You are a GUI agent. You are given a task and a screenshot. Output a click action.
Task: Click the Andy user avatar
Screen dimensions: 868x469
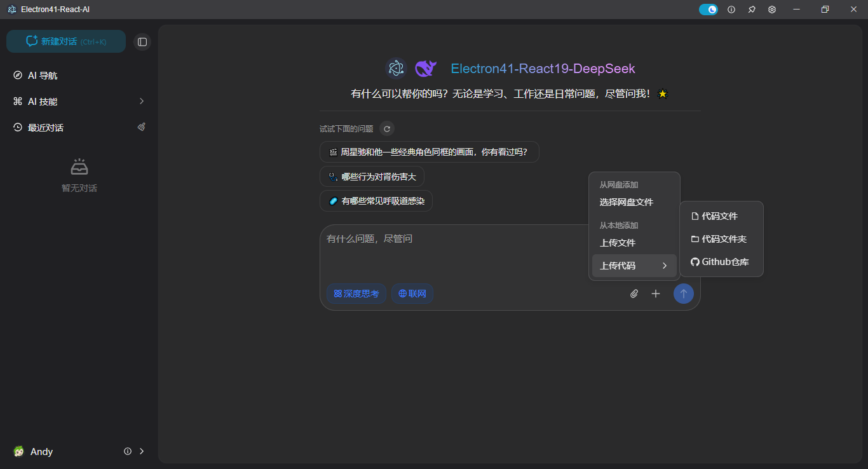(x=18, y=451)
